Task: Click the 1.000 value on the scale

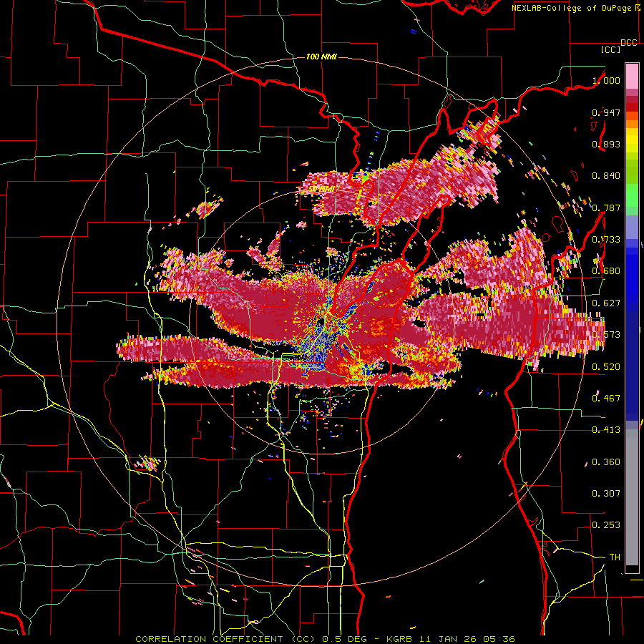Action: (606, 80)
